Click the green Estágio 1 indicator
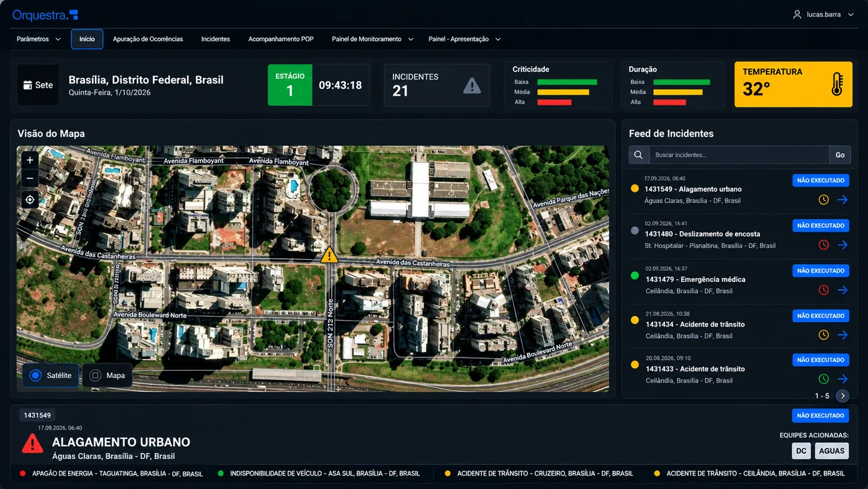Image resolution: width=868 pixels, height=489 pixels. pos(290,85)
